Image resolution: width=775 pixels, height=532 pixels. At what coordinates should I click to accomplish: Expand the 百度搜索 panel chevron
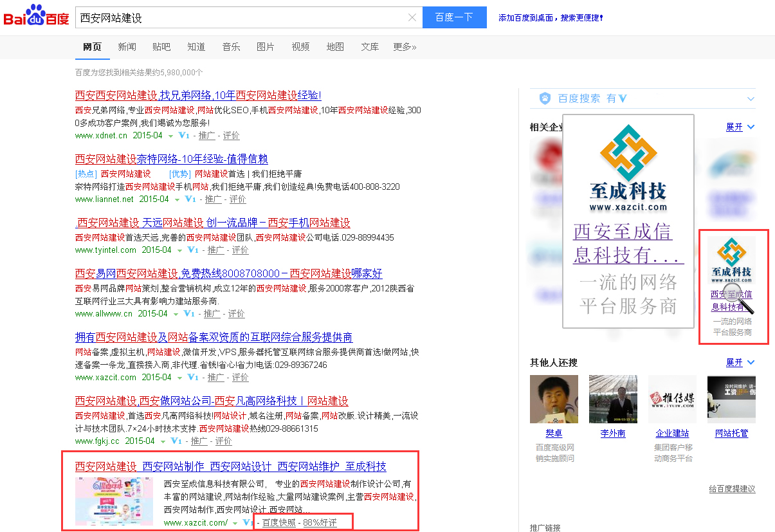coord(751,99)
